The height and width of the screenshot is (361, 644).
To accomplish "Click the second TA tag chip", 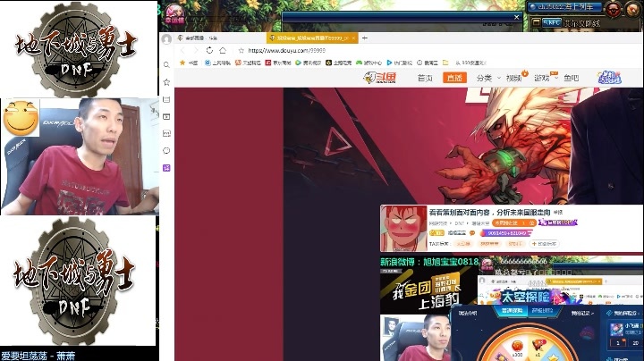I will [x=489, y=244].
